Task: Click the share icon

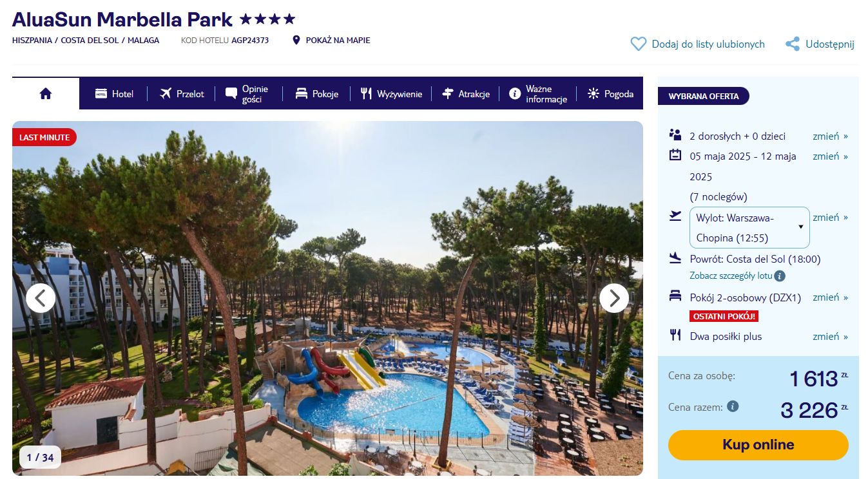Action: point(792,44)
